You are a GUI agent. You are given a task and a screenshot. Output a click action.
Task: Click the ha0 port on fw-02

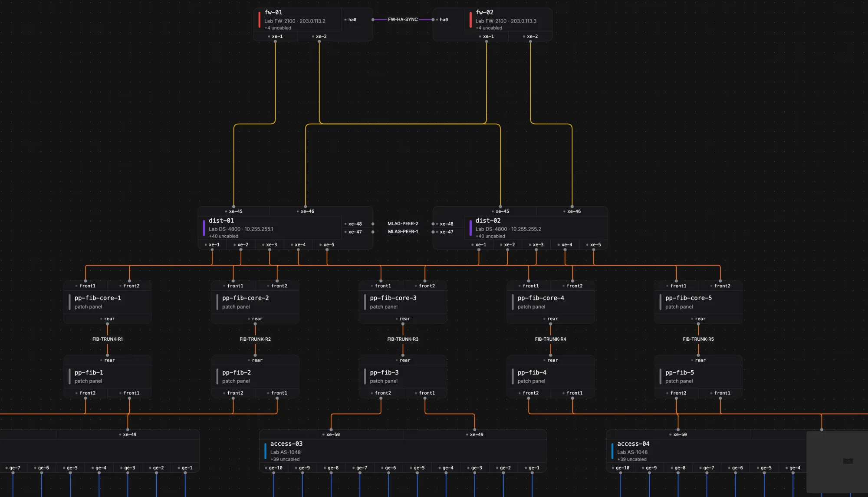pyautogui.click(x=443, y=20)
